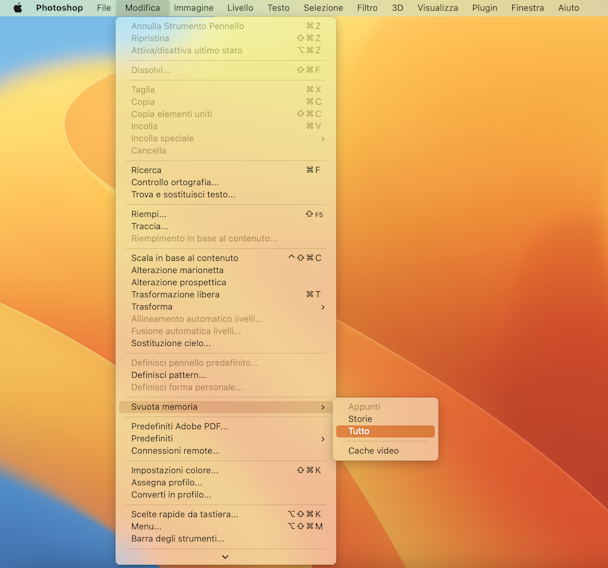Open the Menu... customization entry
This screenshot has width=608, height=568.
click(226, 527)
